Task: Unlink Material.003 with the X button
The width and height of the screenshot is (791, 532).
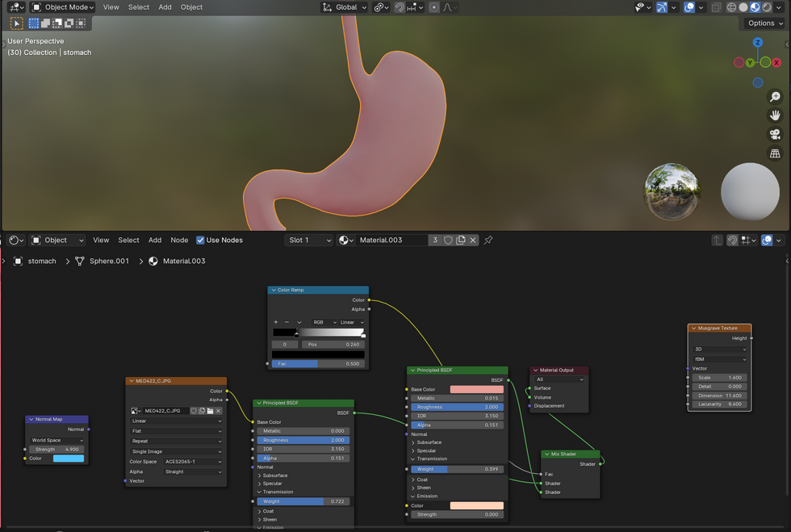Action: 473,241
